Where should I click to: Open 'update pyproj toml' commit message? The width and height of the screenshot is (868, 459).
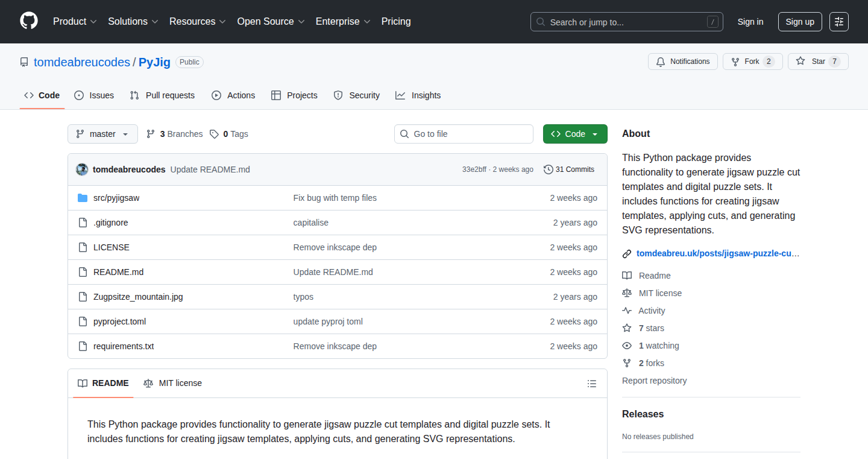coord(329,321)
